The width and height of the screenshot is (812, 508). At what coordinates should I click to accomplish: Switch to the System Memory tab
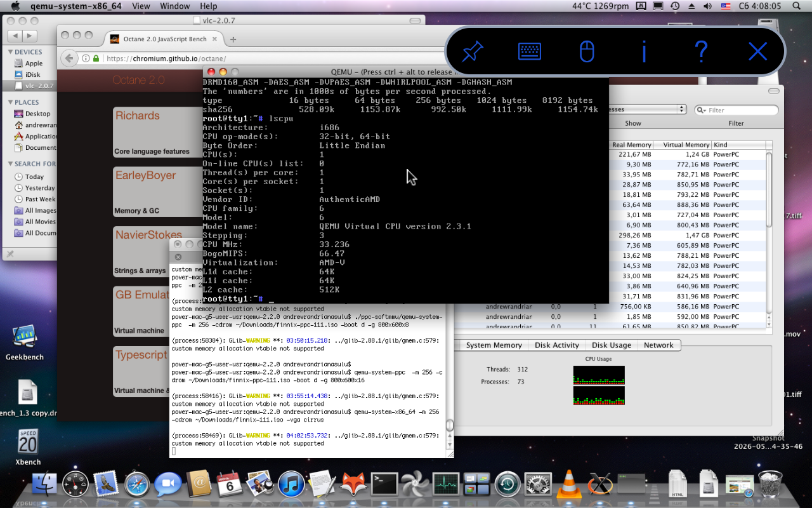494,345
